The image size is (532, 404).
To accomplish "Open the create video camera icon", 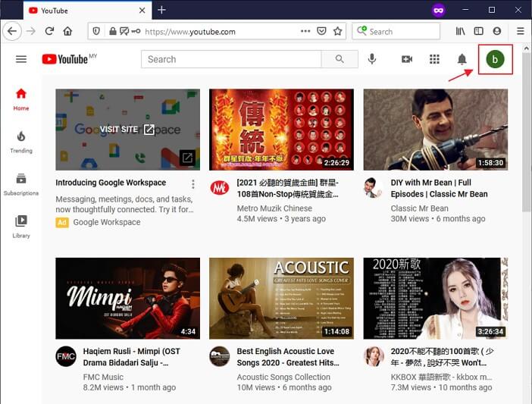I will click(407, 59).
